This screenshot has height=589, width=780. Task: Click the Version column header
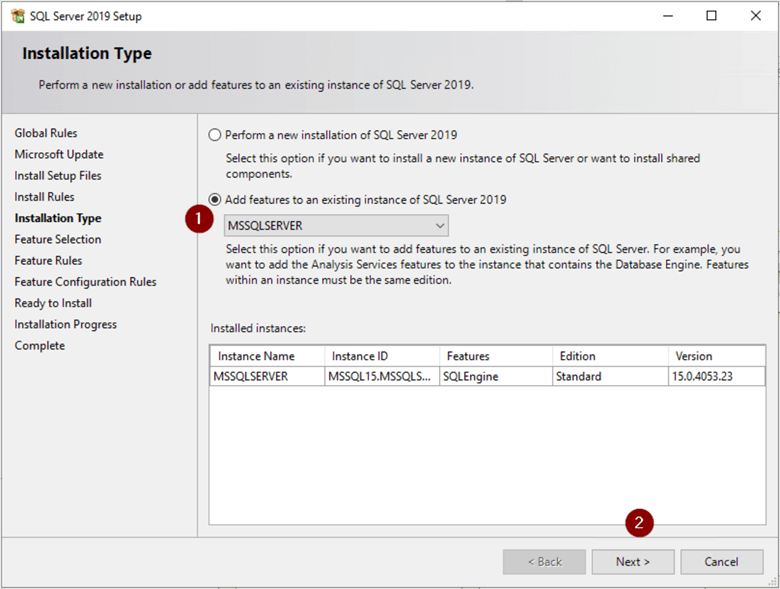[x=716, y=356]
